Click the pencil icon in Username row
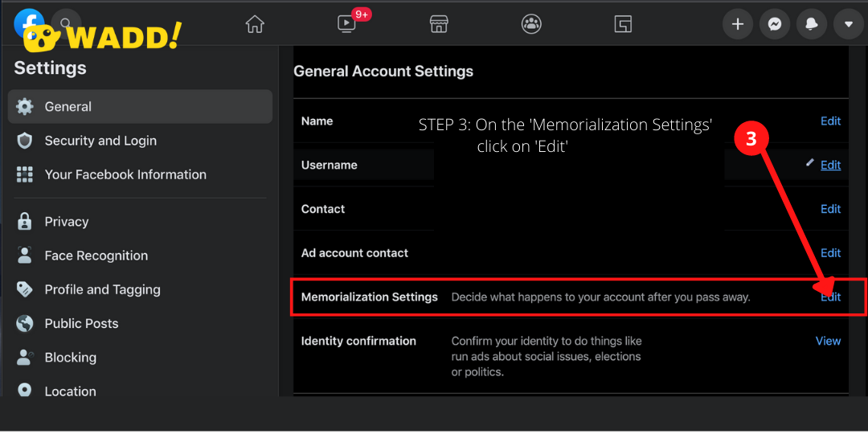Viewport: 868px width, 434px height. (x=810, y=162)
